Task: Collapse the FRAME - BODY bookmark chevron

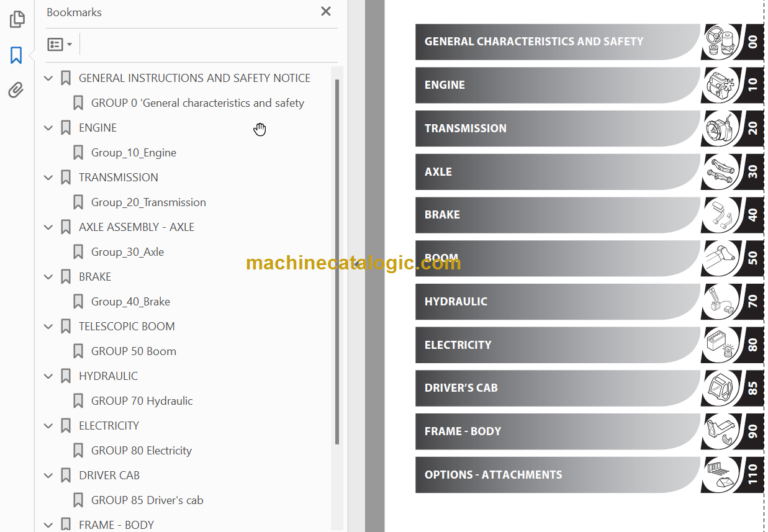Action: pos(48,525)
